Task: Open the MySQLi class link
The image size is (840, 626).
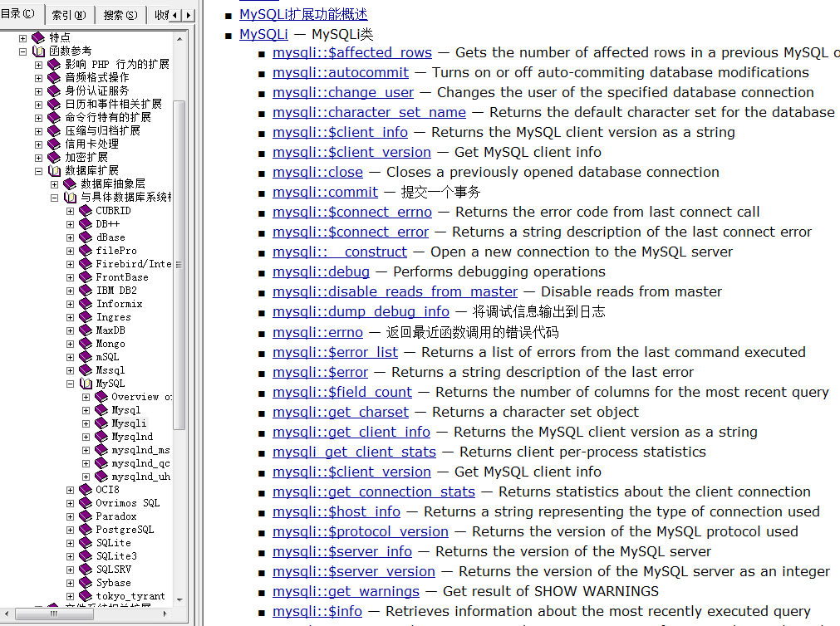Action: 263,34
